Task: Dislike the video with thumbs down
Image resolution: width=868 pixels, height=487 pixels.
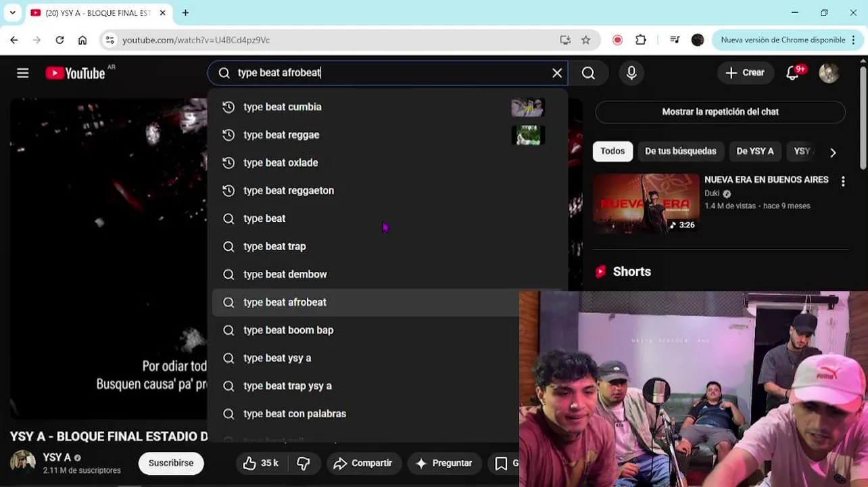Action: 304,463
